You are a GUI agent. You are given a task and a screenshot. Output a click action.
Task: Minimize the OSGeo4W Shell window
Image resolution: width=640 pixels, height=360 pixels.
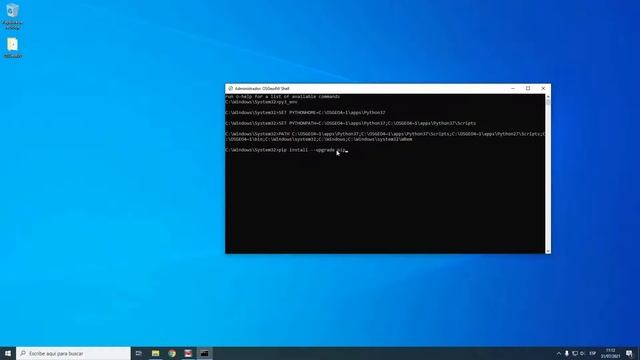[x=513, y=89]
